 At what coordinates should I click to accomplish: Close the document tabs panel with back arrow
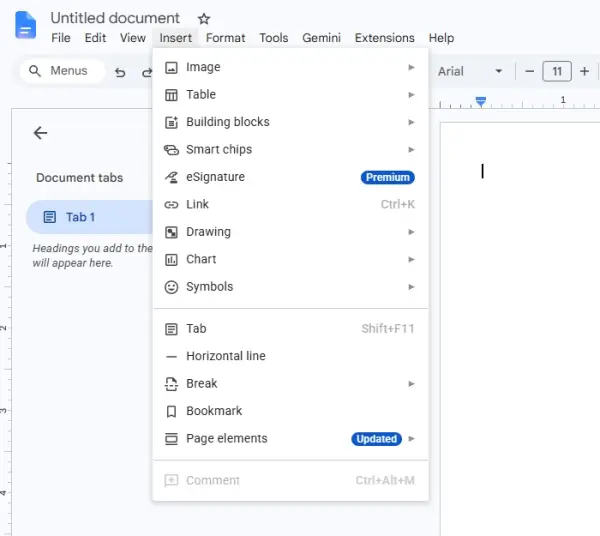(x=40, y=133)
